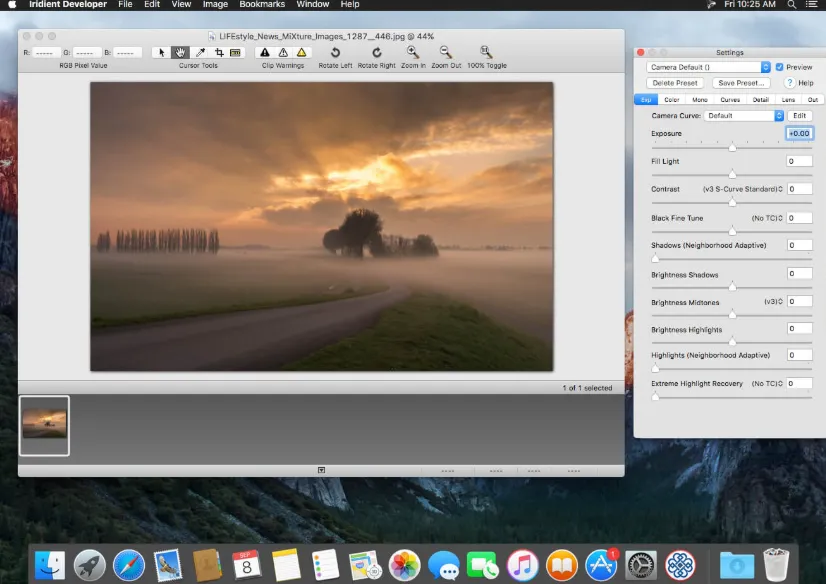
Task: Open iTunes from the dock
Action: pyautogui.click(x=523, y=565)
